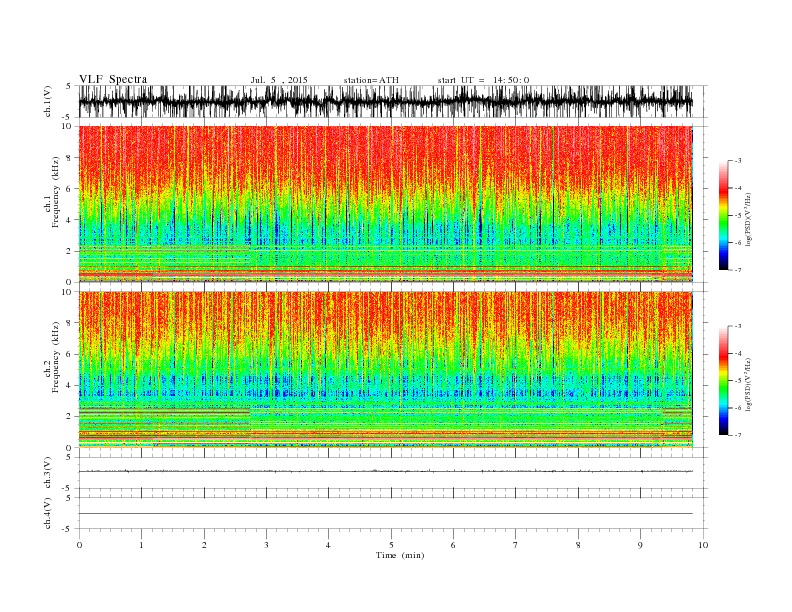This screenshot has height=612, width=792.
Task: Select the 'Jul. 5, 2015' date text
Action: click(x=279, y=80)
